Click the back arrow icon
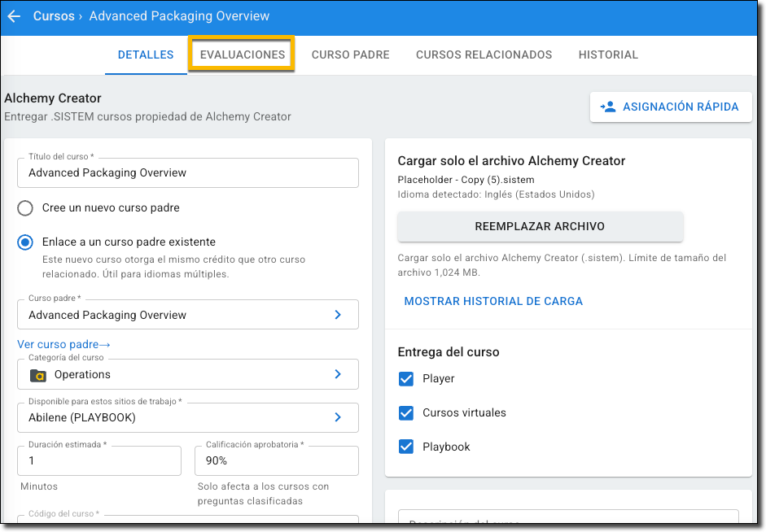Viewport: 766px width, 532px height. pyautogui.click(x=14, y=16)
